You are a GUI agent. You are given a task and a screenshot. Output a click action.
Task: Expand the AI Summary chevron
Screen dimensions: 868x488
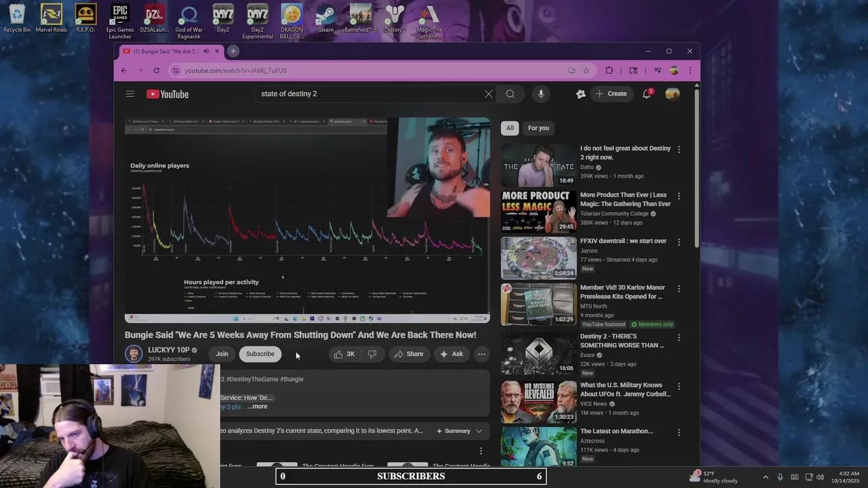pos(479,431)
